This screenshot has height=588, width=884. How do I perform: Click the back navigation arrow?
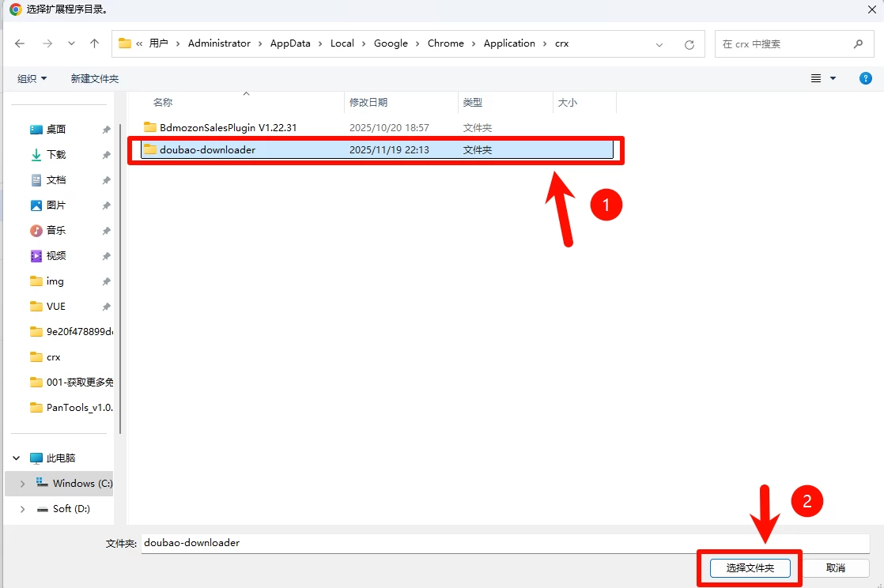click(20, 43)
